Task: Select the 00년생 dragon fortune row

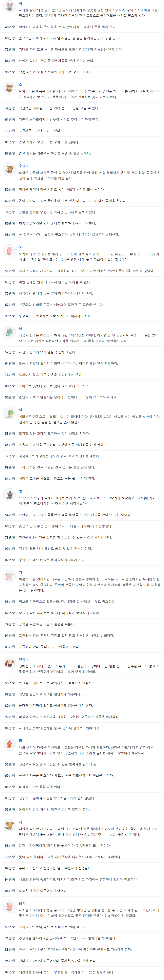Action: (82, 397)
